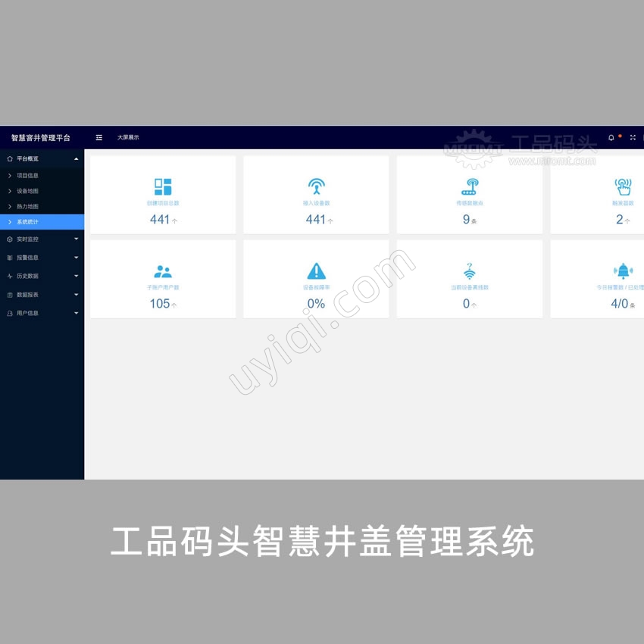This screenshot has width=644, height=644.
Task: Click the user icon beside 用户信息
Action: pos(10,313)
